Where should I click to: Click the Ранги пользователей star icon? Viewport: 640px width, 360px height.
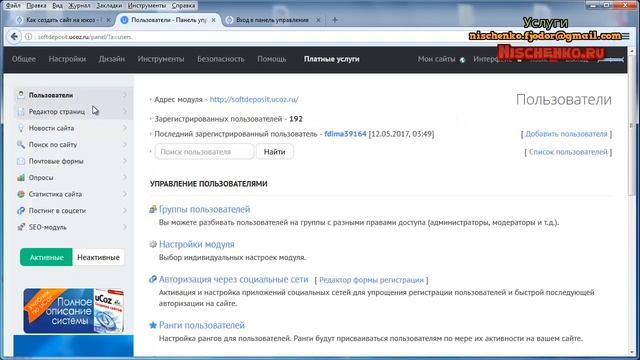point(153,325)
